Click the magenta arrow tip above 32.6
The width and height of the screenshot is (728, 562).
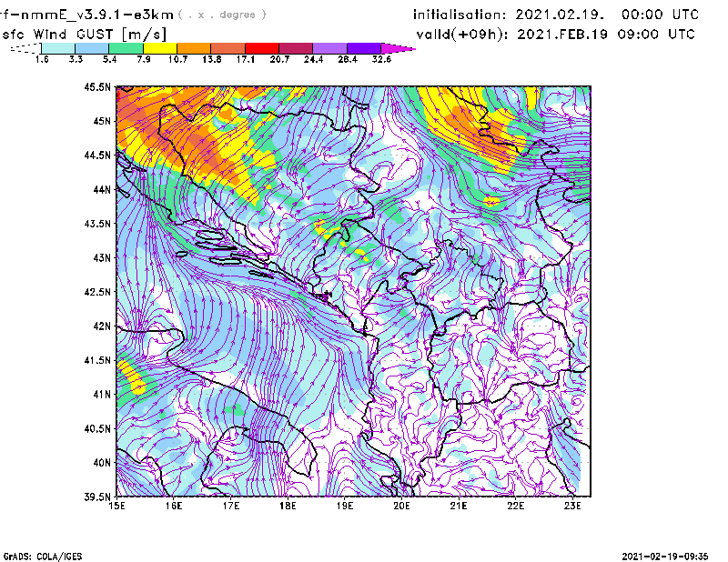coord(398,48)
